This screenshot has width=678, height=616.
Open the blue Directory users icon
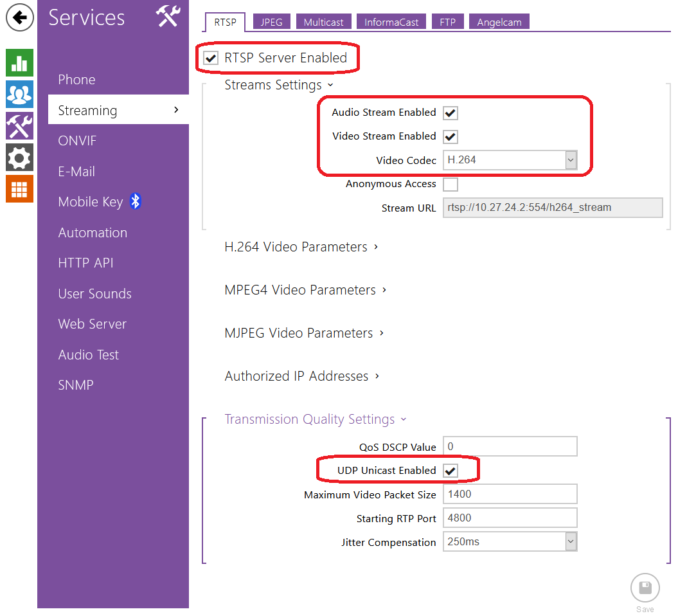click(x=19, y=95)
